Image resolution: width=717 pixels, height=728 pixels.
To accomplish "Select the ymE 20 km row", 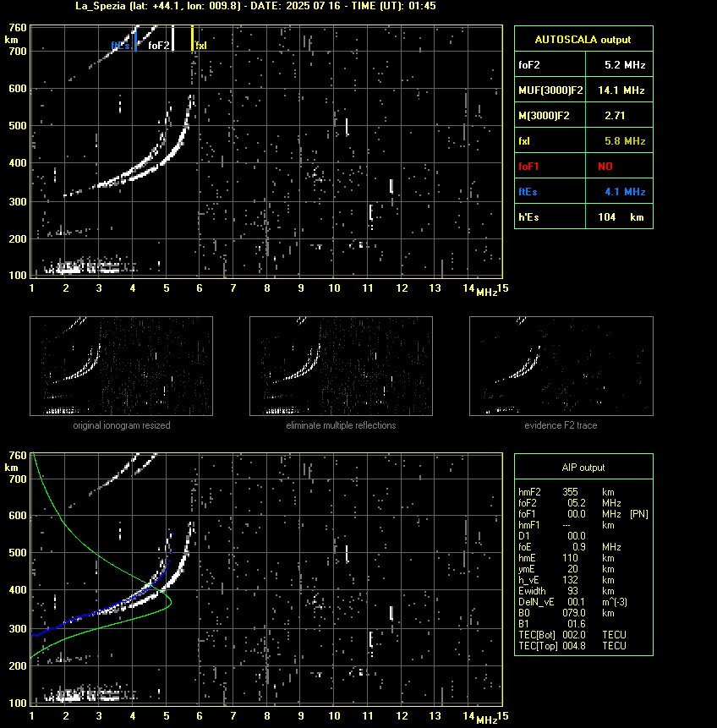I will click(x=566, y=569).
